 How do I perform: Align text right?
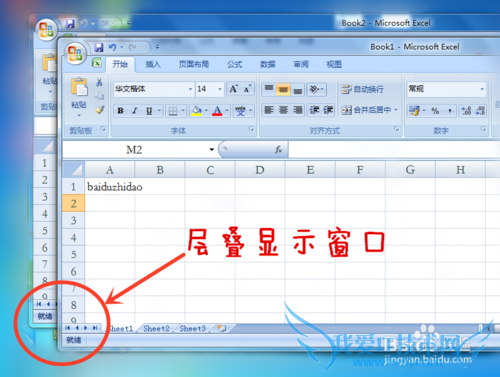pos(298,110)
